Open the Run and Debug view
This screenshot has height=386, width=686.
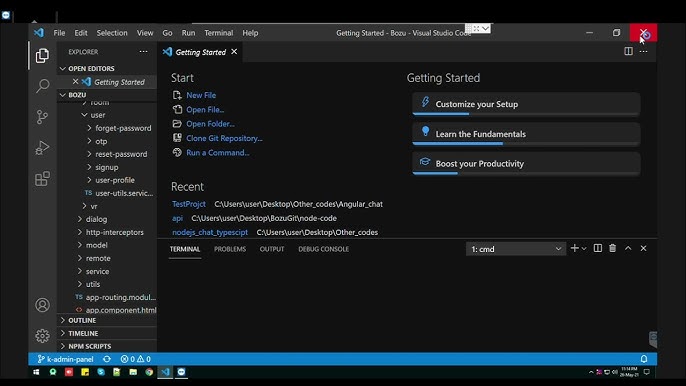[42, 147]
